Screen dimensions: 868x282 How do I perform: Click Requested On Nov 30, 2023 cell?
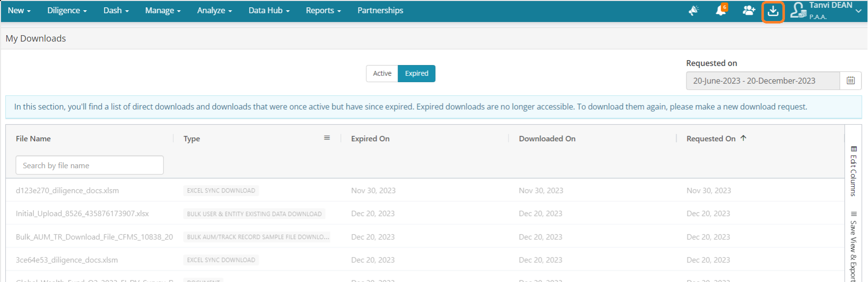point(709,191)
